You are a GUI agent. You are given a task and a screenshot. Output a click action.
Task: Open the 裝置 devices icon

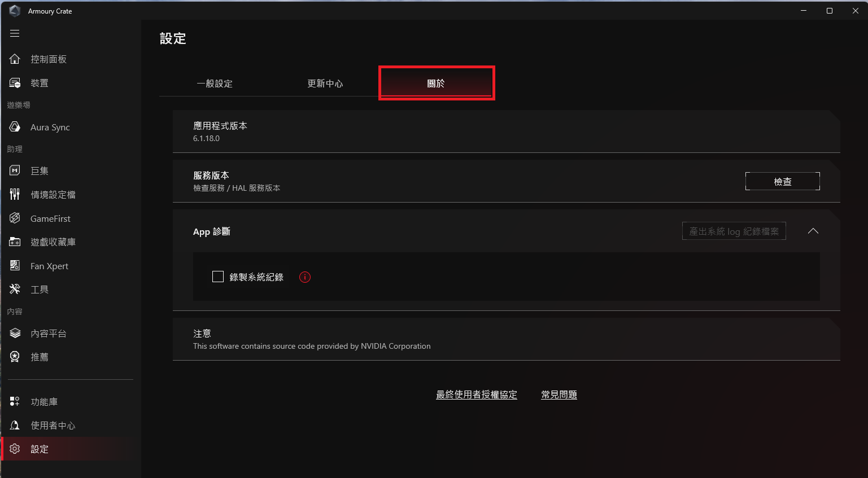coord(15,83)
